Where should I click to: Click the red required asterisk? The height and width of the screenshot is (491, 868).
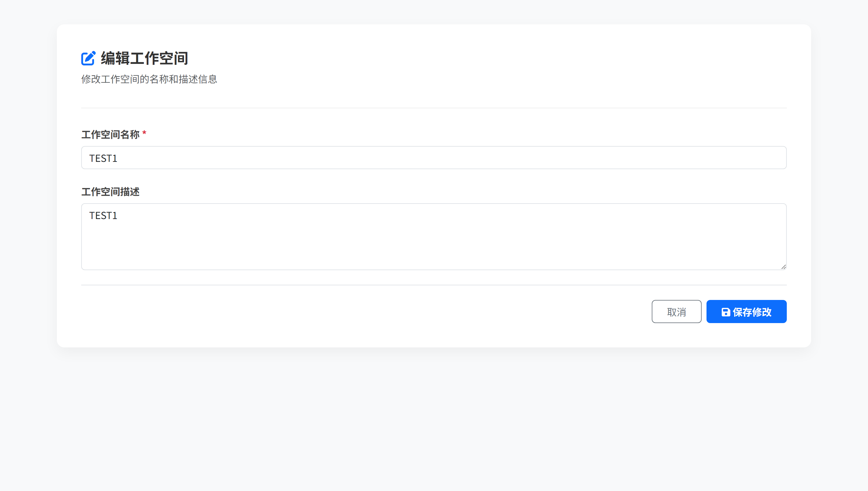(x=144, y=133)
